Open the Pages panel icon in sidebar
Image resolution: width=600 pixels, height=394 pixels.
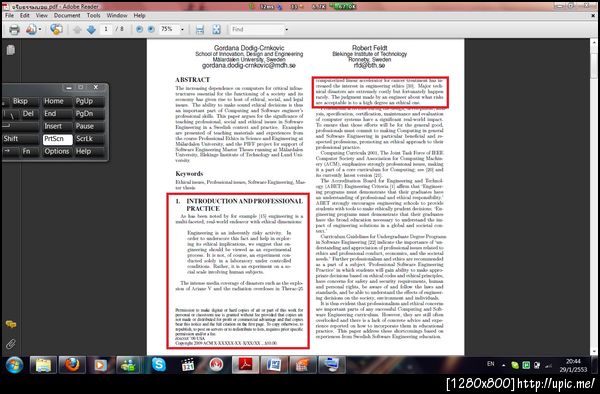point(11,50)
